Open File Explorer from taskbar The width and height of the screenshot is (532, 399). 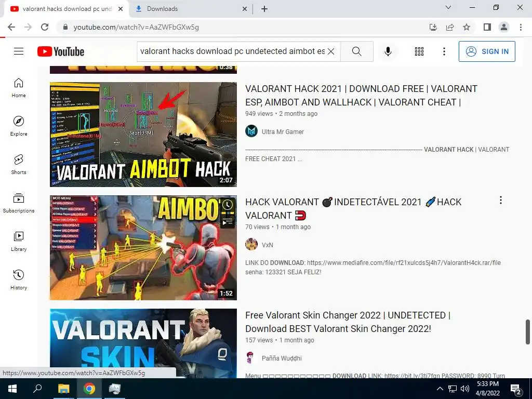point(63,389)
